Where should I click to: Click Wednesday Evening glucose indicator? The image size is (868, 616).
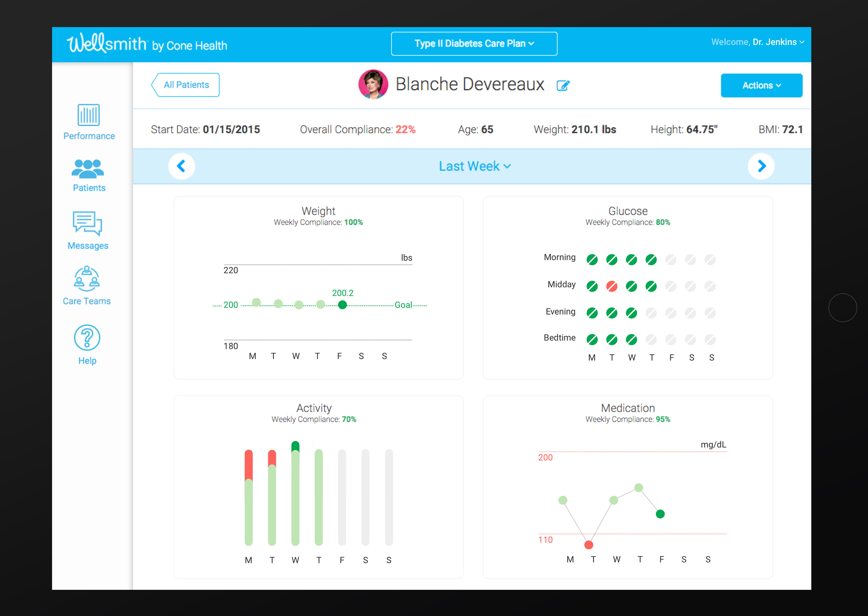pos(631,313)
